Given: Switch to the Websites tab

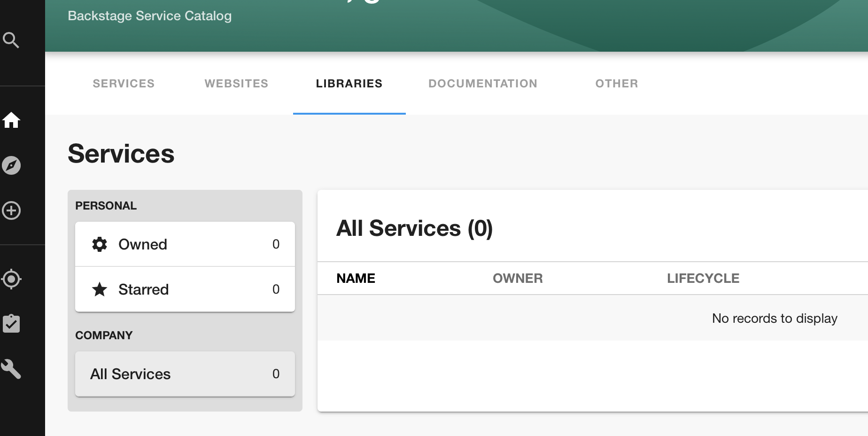Looking at the screenshot, I should coord(236,84).
